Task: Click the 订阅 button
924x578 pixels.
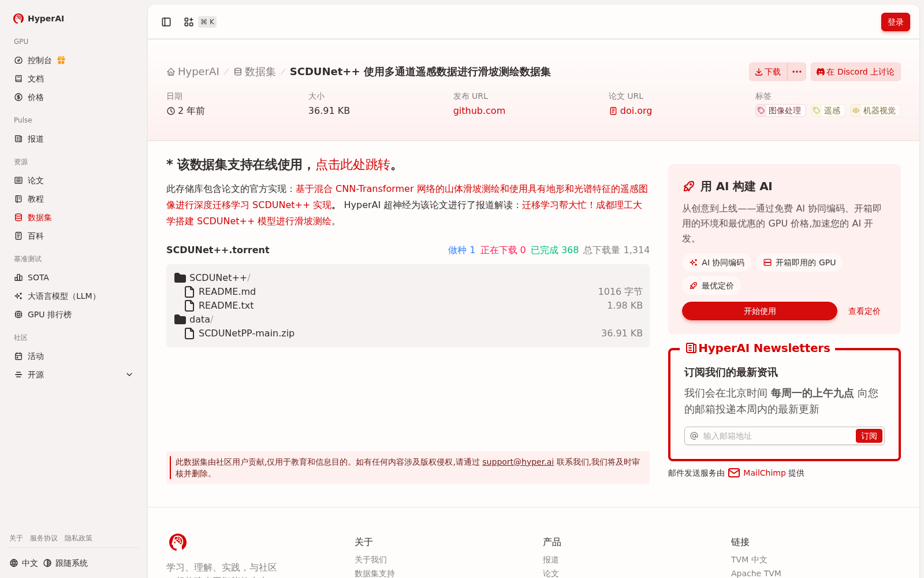Action: click(x=869, y=436)
